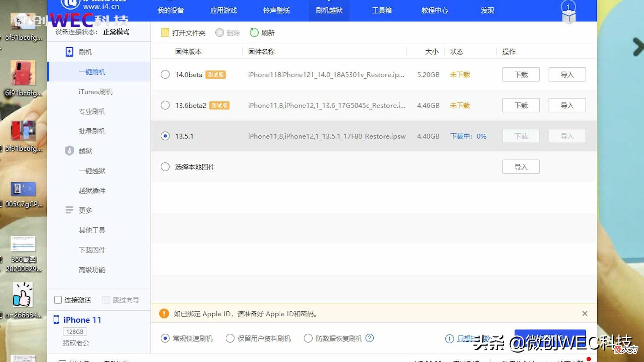Click the iPhone 11 device name
Image resolution: width=644 pixels, height=362 pixels.
[x=82, y=320]
